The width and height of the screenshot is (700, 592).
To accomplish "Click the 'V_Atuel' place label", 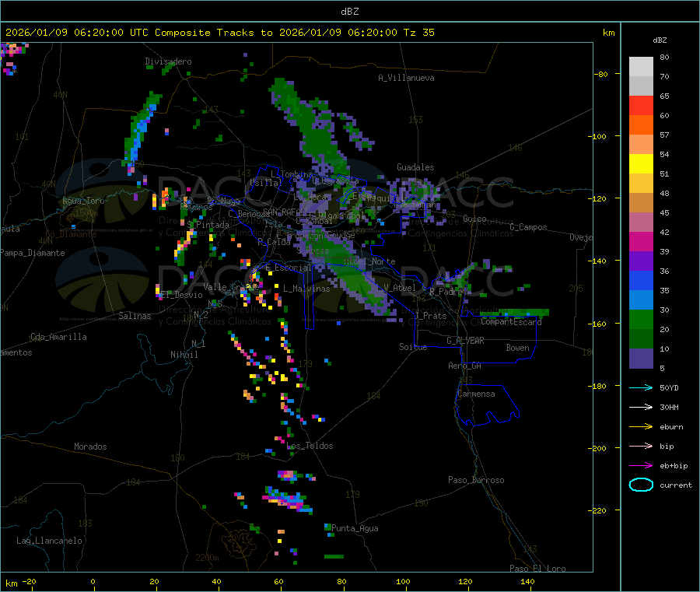I will point(400,288).
